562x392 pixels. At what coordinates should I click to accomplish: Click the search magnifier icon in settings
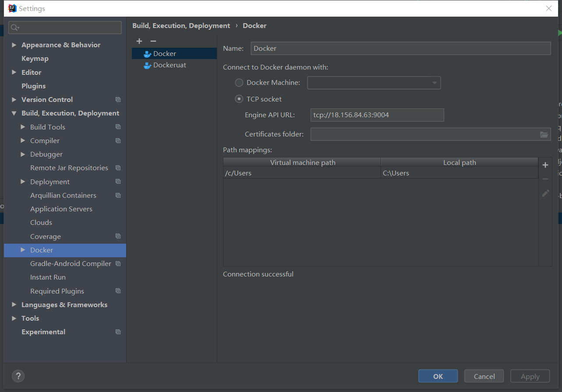[15, 28]
